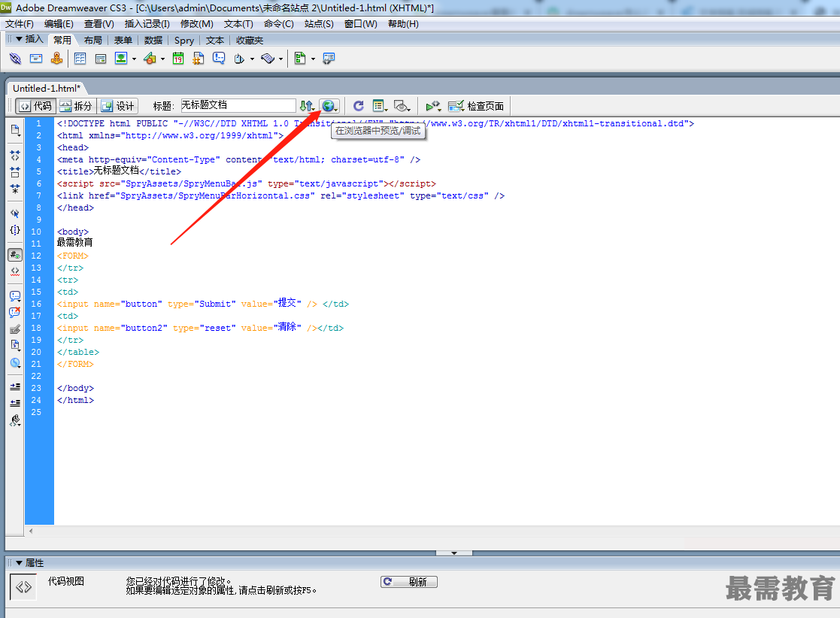840x618 pixels.
Task: Click the 标题 title text field
Action: click(x=238, y=105)
